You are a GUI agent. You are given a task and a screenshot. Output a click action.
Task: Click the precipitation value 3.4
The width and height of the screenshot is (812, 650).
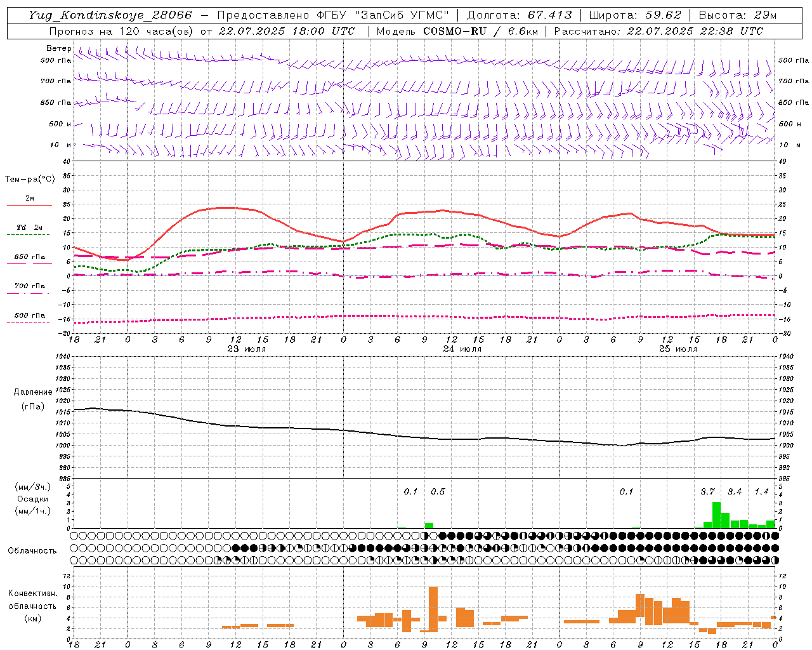(735, 491)
